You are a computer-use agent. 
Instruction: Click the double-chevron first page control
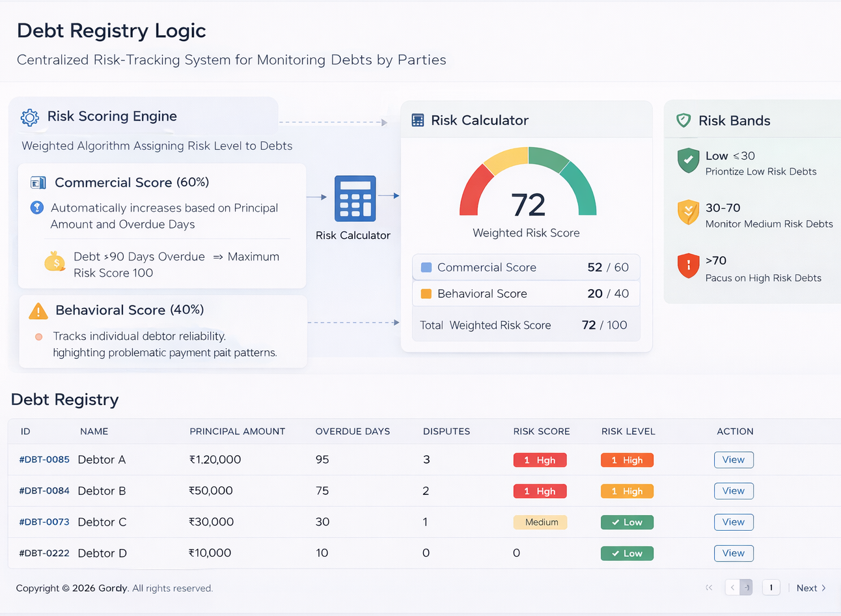[709, 587]
